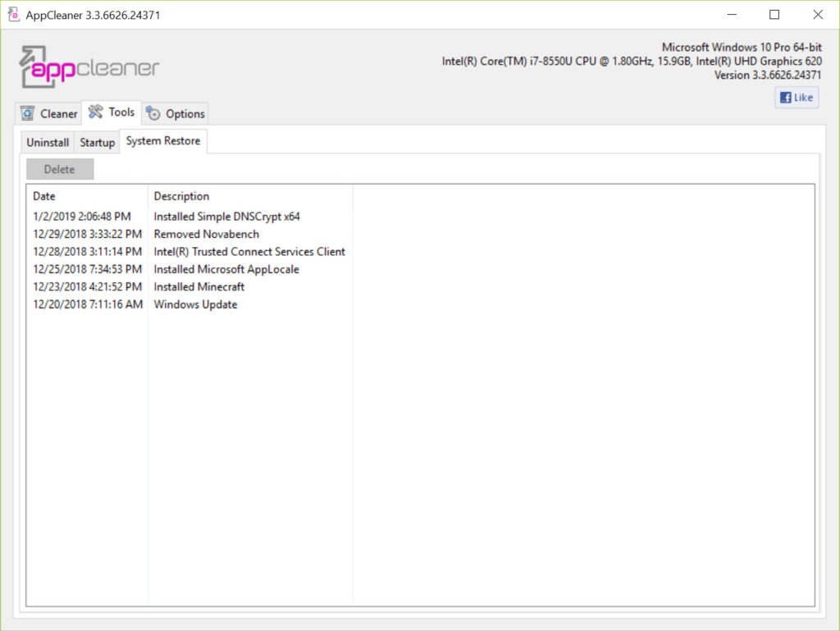
Task: Click the date 12/29/2018 3:33:22 PM
Action: (x=87, y=234)
